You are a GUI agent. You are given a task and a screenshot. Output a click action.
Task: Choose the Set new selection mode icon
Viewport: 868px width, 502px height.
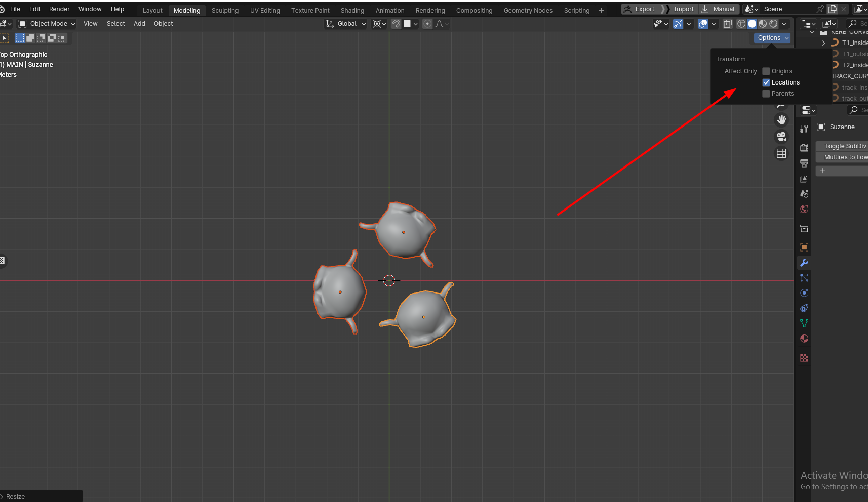tap(20, 38)
